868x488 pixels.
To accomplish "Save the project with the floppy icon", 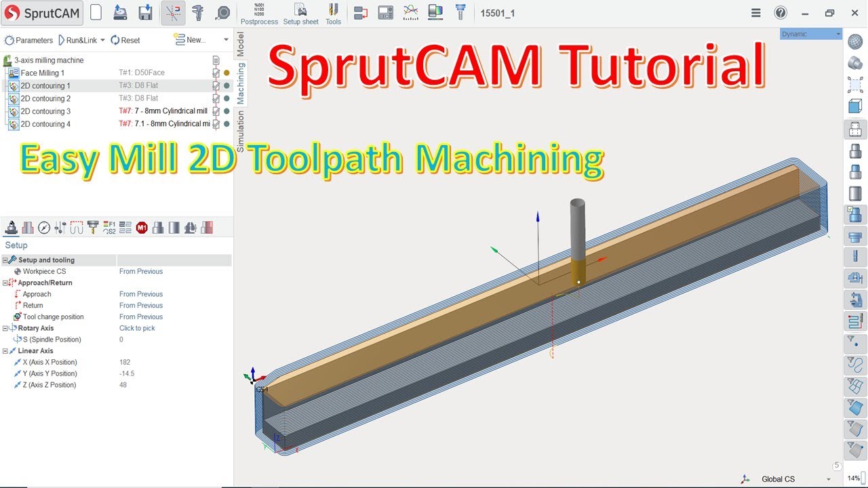I will (145, 13).
